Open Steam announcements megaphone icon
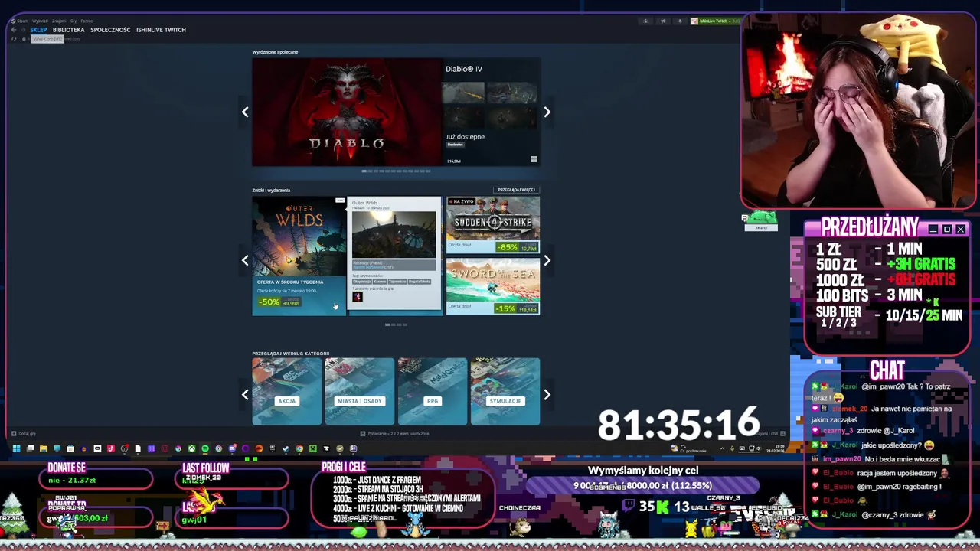 (x=663, y=21)
